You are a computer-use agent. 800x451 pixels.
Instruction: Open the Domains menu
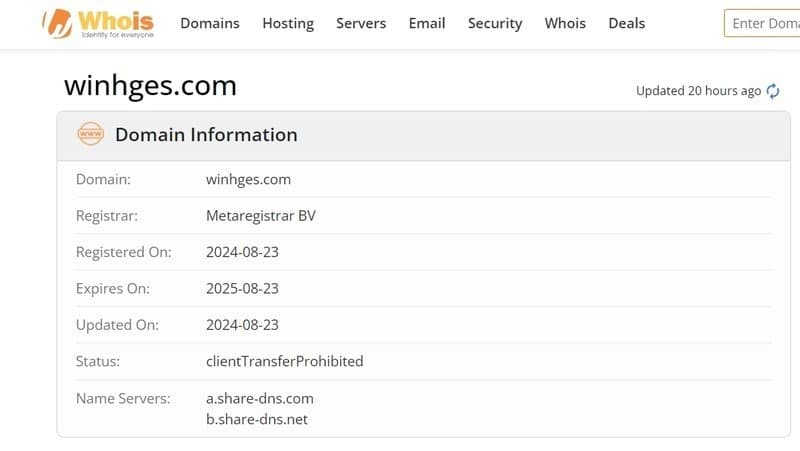[x=210, y=23]
